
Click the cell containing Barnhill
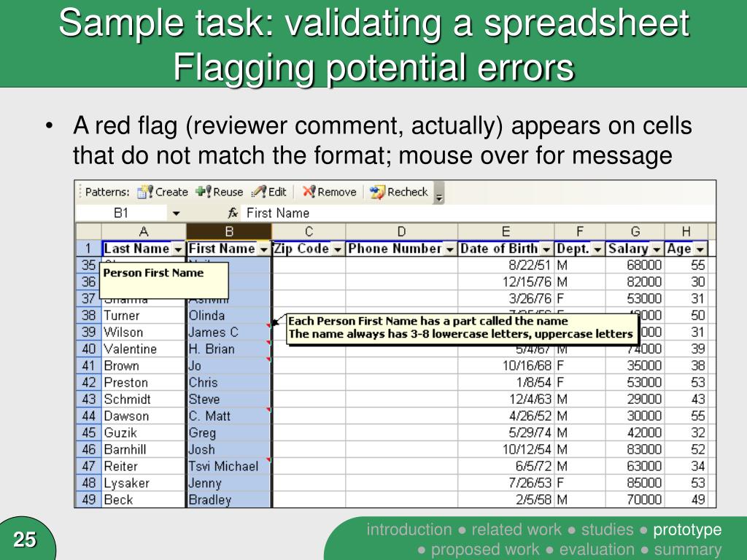(144, 449)
